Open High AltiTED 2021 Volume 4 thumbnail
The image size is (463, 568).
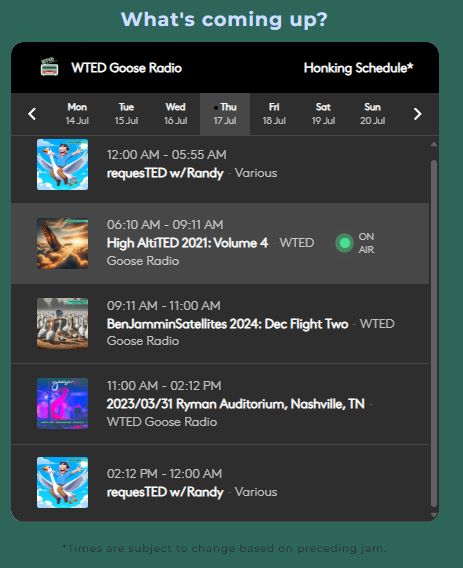[x=62, y=243]
